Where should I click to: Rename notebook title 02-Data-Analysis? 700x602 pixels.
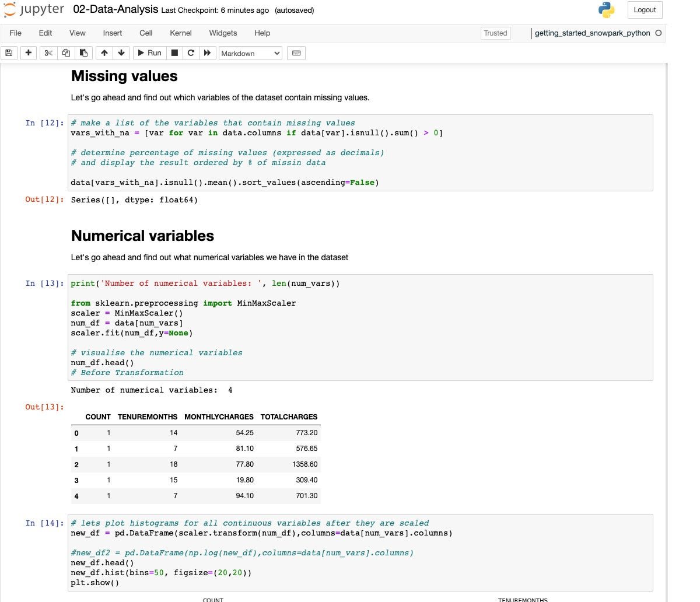click(116, 10)
